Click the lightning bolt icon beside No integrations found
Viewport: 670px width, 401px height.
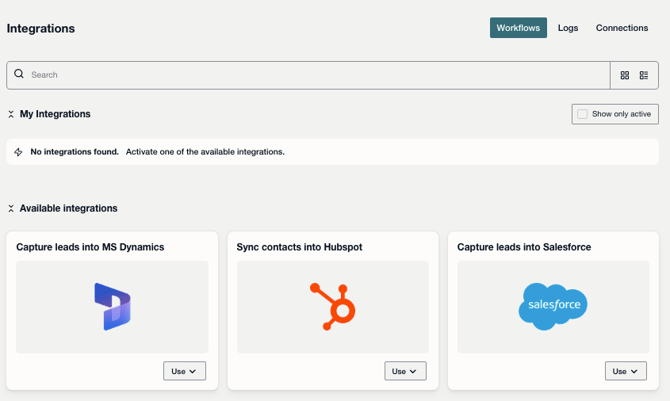click(18, 152)
